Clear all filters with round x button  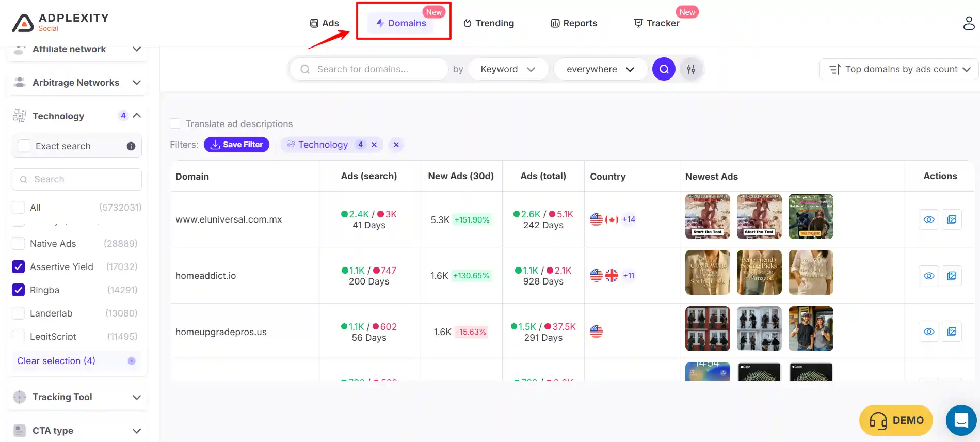[396, 145]
